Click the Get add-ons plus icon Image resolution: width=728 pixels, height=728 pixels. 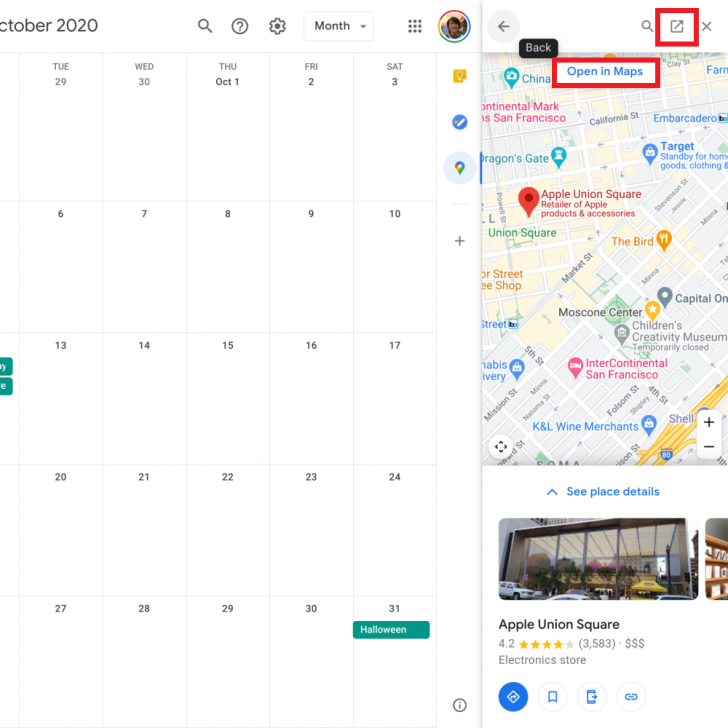tap(460, 240)
